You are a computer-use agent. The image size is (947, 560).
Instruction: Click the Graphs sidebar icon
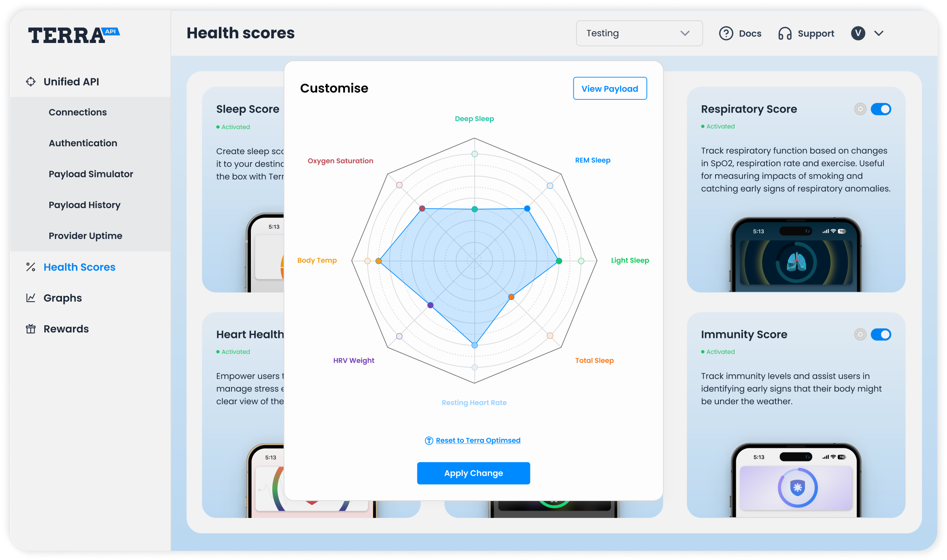pos(31,298)
